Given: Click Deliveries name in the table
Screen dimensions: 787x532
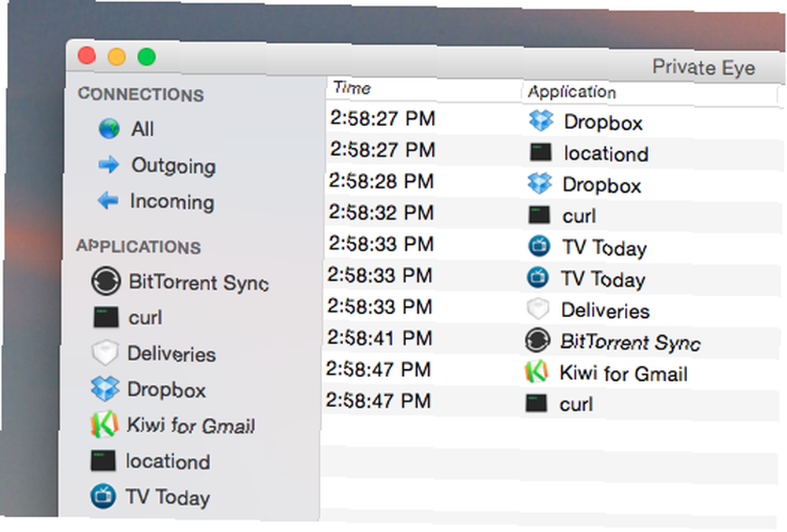Looking at the screenshot, I should click(605, 311).
